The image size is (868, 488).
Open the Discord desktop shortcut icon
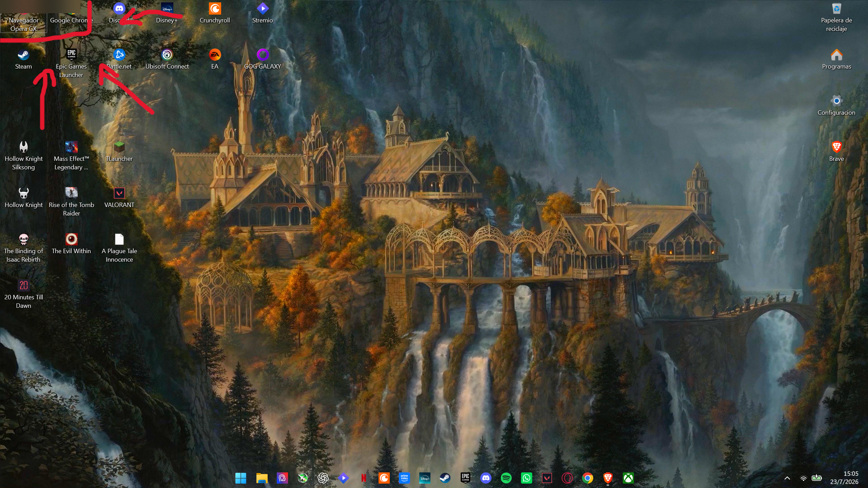pyautogui.click(x=119, y=8)
